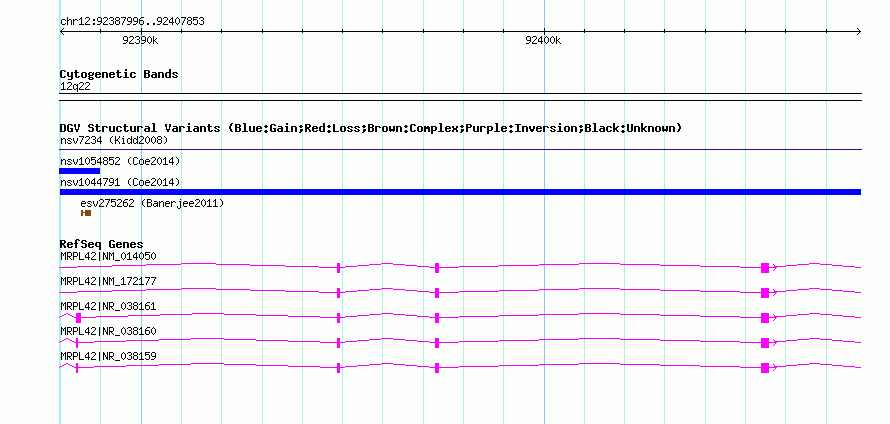Click the last exon box of NR_038160

tap(765, 343)
